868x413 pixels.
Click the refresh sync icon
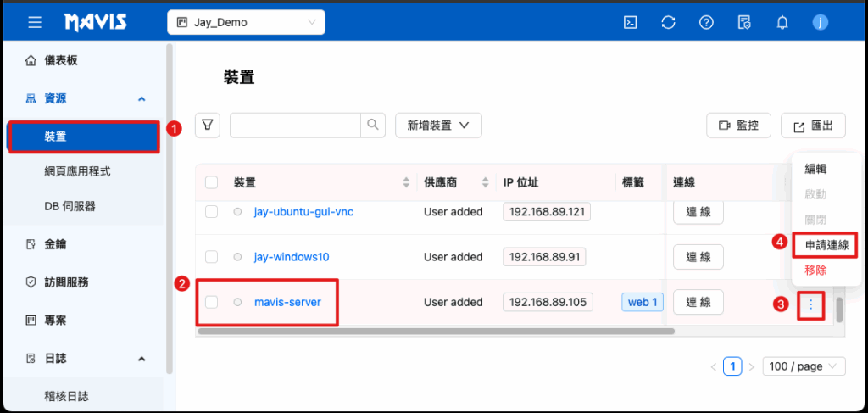point(668,23)
